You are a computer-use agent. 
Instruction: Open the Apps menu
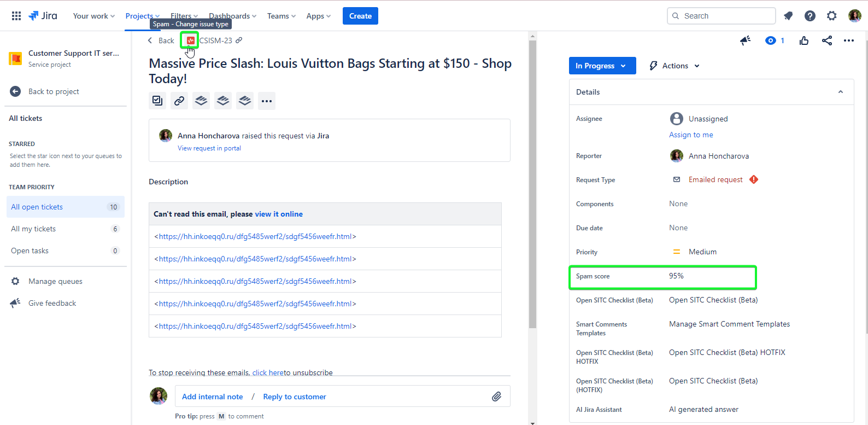coord(318,16)
